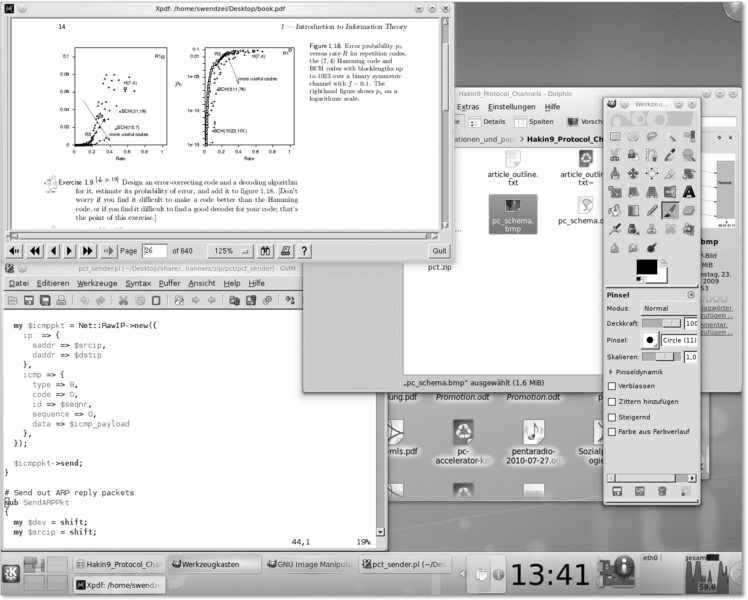
Task: Toggle the Zittern hinzufügen checkbox
Action: (x=612, y=401)
